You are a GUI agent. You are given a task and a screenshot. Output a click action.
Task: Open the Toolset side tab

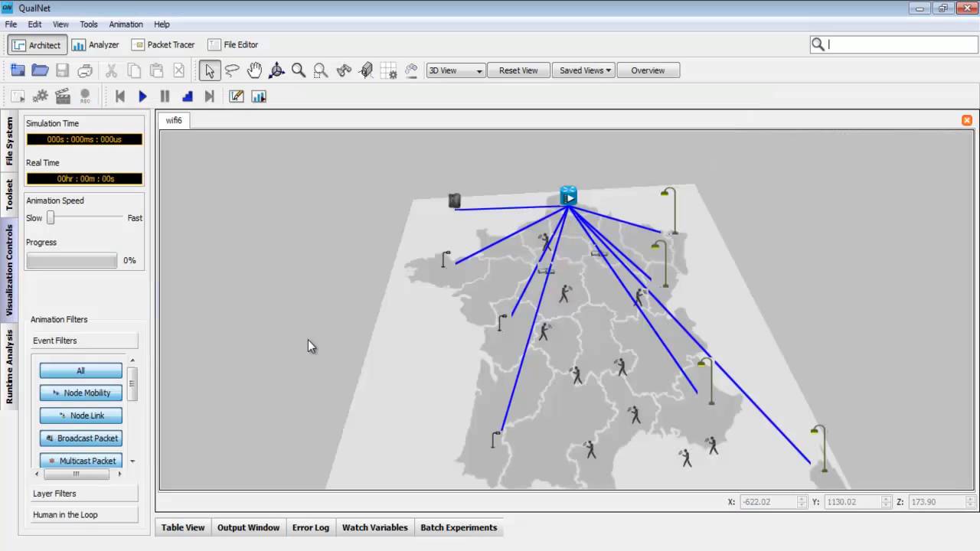click(10, 195)
